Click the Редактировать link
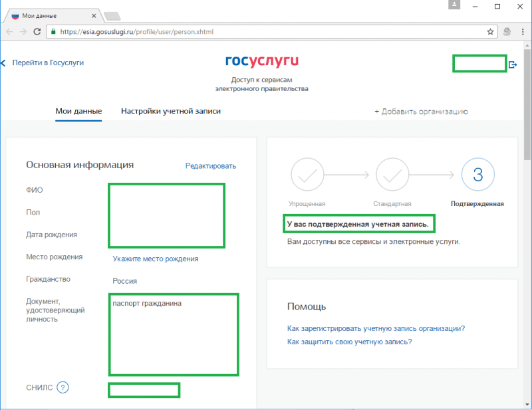Image resolution: width=532 pixels, height=410 pixels. (210, 166)
